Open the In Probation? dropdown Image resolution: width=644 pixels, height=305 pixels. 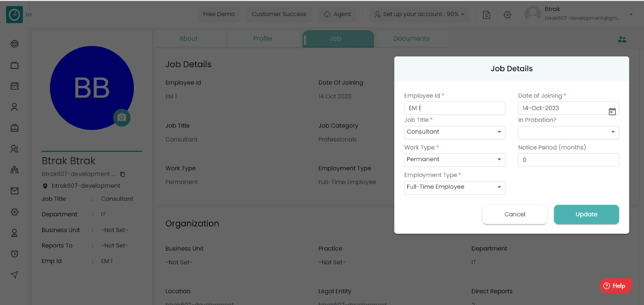tap(568, 132)
